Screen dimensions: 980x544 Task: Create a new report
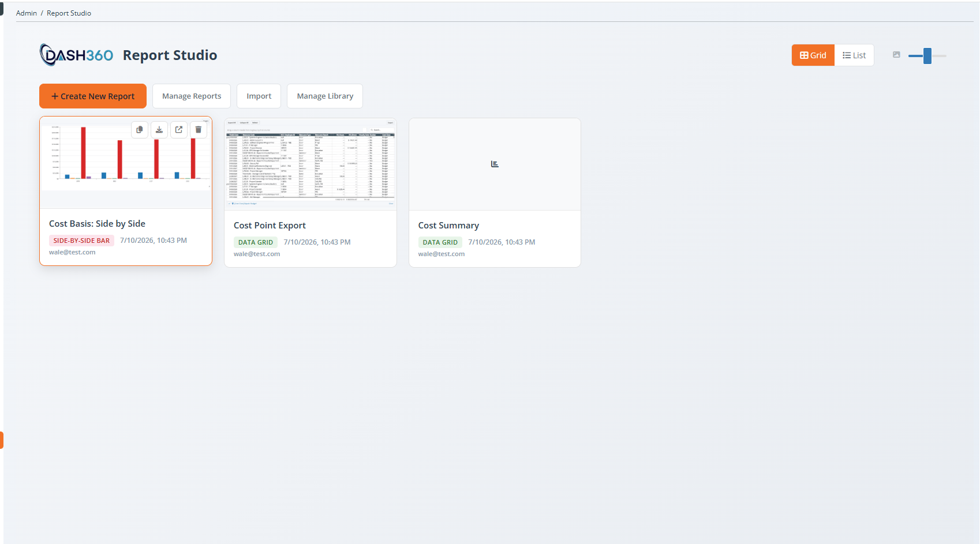point(93,96)
